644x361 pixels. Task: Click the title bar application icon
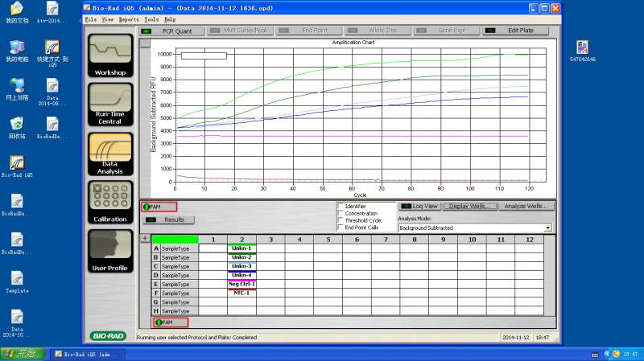pyautogui.click(x=87, y=8)
